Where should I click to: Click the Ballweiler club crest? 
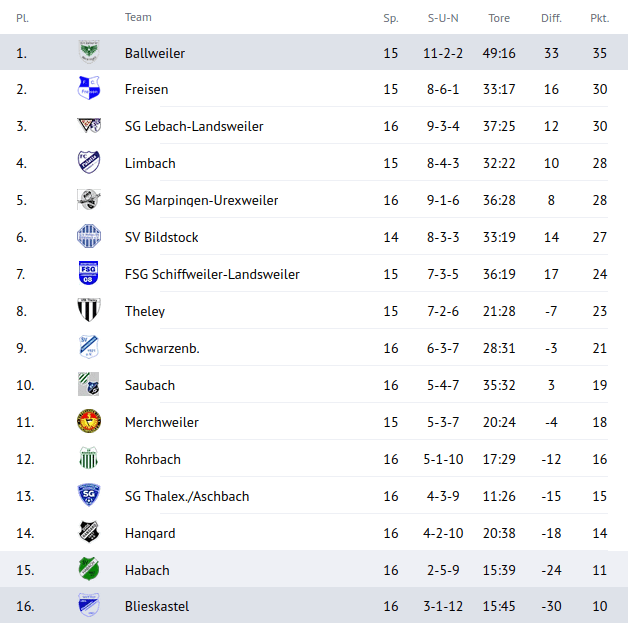point(89,52)
